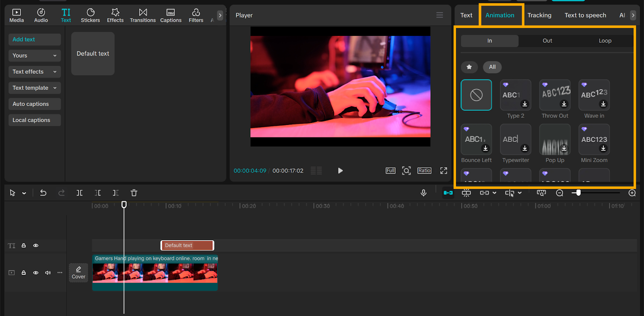
Task: Mute the video track audio
Action: click(x=48, y=273)
